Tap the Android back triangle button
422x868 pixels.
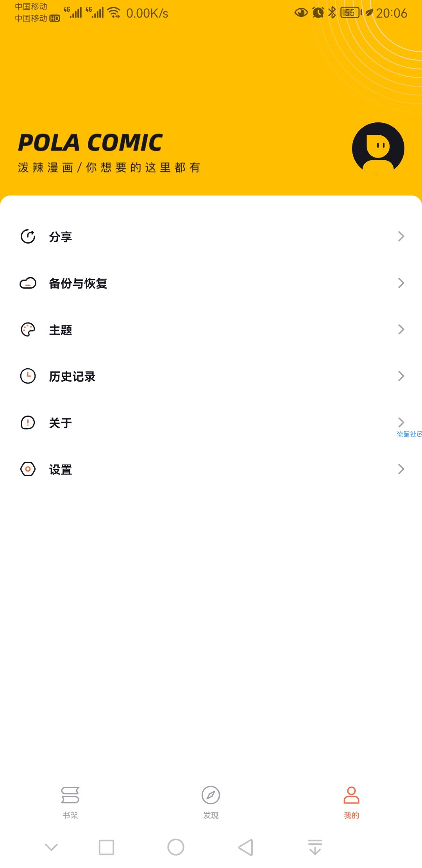pyautogui.click(x=246, y=847)
